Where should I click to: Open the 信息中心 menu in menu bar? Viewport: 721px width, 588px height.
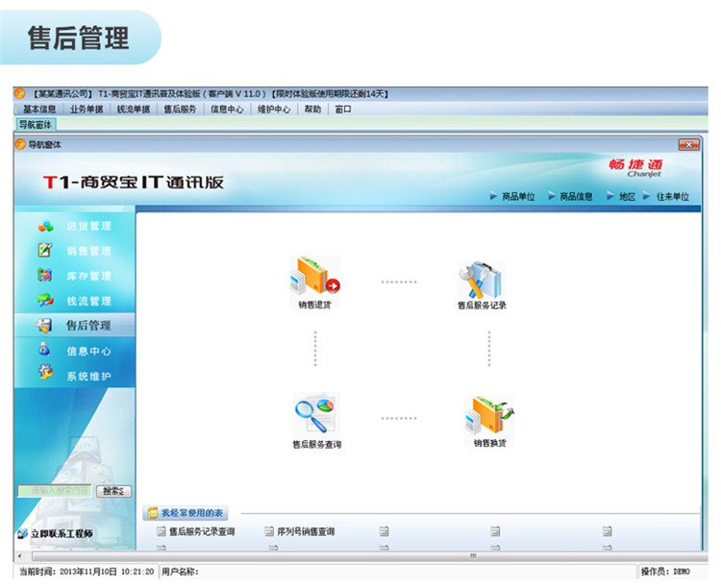tap(227, 110)
